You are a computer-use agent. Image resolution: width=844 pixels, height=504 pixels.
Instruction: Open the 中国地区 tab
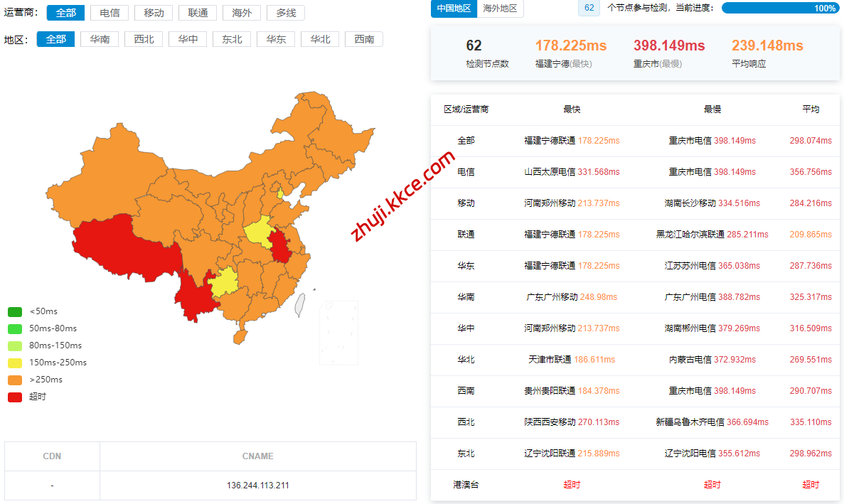click(454, 9)
